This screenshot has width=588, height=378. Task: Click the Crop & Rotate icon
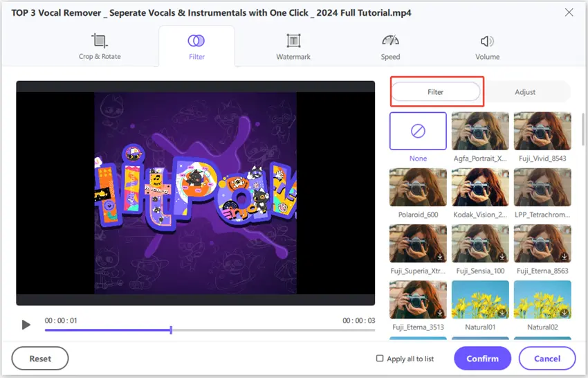[x=100, y=40]
